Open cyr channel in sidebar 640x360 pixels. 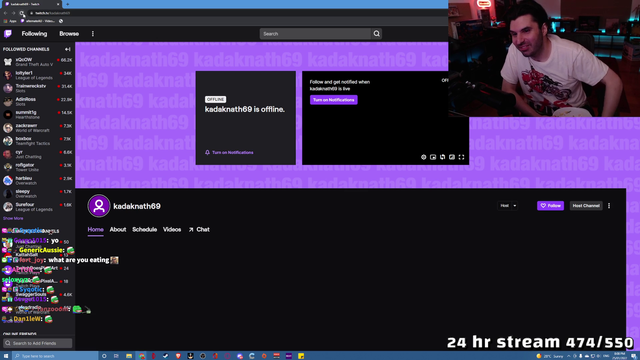(38, 154)
